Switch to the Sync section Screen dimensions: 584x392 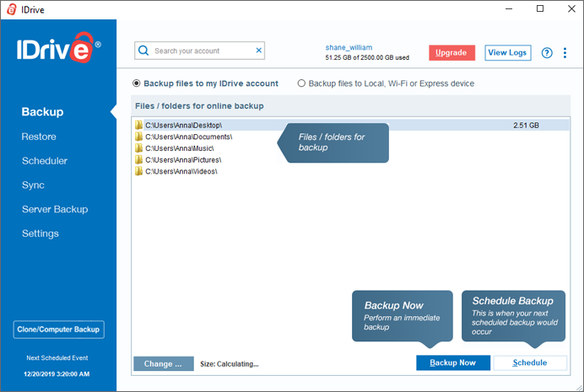pos(33,185)
